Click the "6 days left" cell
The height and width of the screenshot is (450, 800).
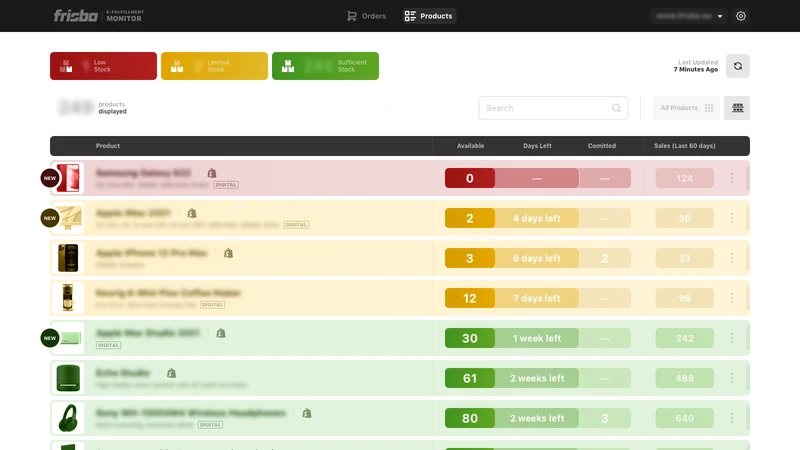tap(537, 258)
